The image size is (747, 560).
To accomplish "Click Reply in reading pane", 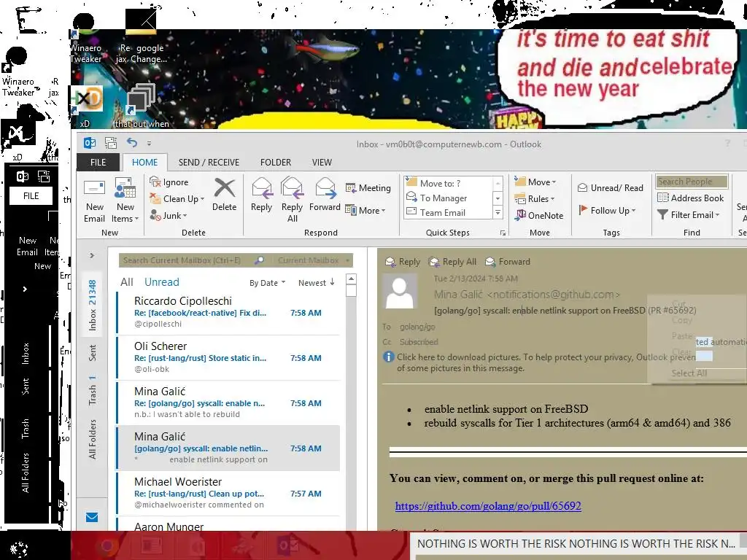I will tap(403, 262).
